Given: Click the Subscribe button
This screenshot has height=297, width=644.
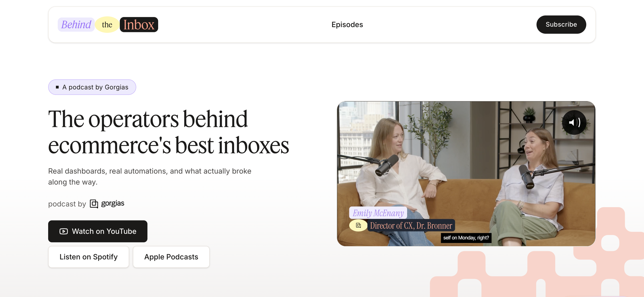Looking at the screenshot, I should tap(561, 24).
